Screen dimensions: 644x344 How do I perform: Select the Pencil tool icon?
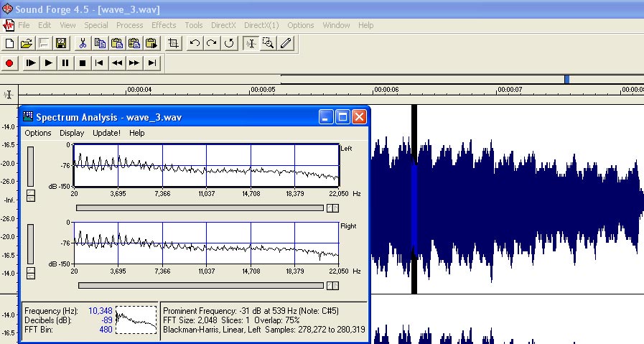click(286, 43)
